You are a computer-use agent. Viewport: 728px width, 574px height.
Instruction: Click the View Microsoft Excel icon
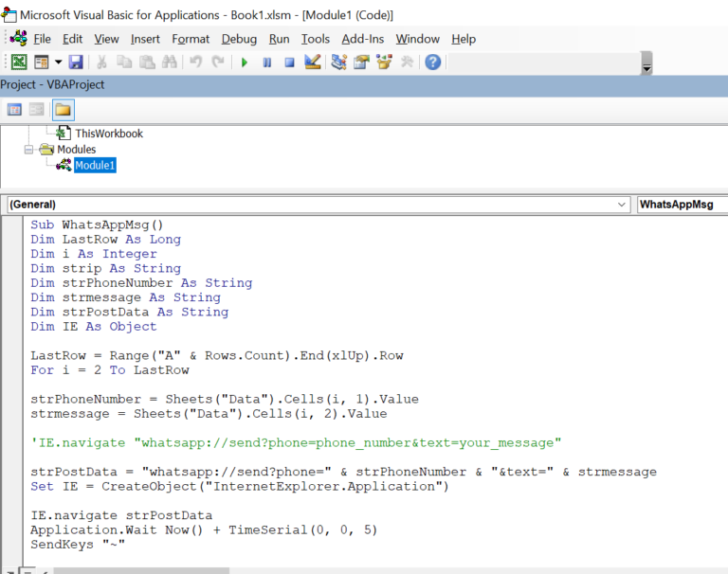[x=19, y=63]
